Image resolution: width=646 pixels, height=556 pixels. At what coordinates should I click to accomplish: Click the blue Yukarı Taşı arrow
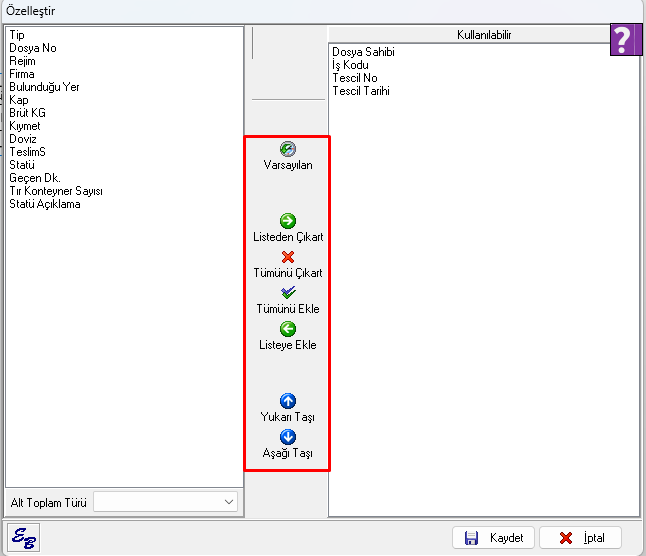click(287, 401)
